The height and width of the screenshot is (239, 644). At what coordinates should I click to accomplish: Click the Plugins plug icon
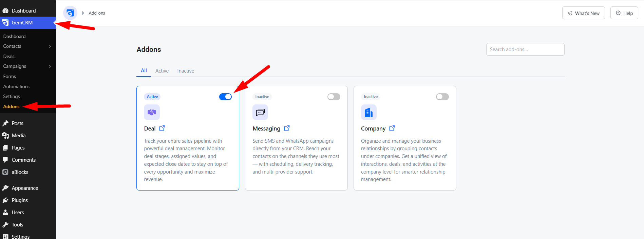coord(5,200)
